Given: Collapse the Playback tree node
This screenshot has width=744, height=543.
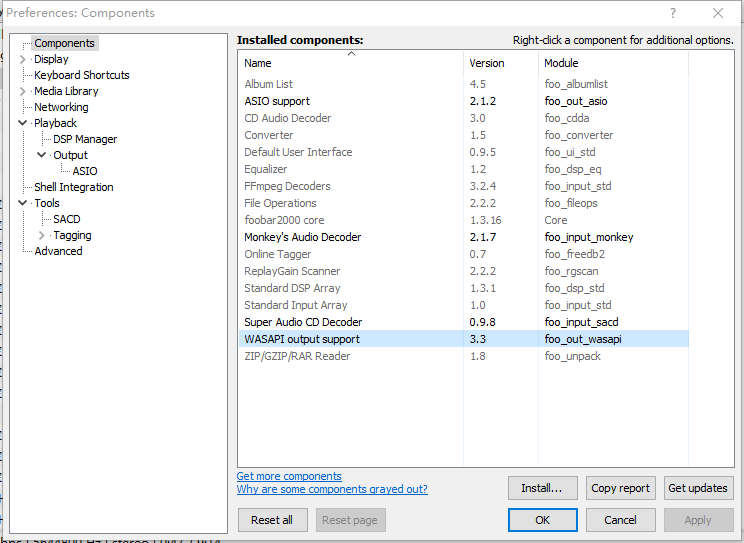Looking at the screenshot, I should point(23,123).
